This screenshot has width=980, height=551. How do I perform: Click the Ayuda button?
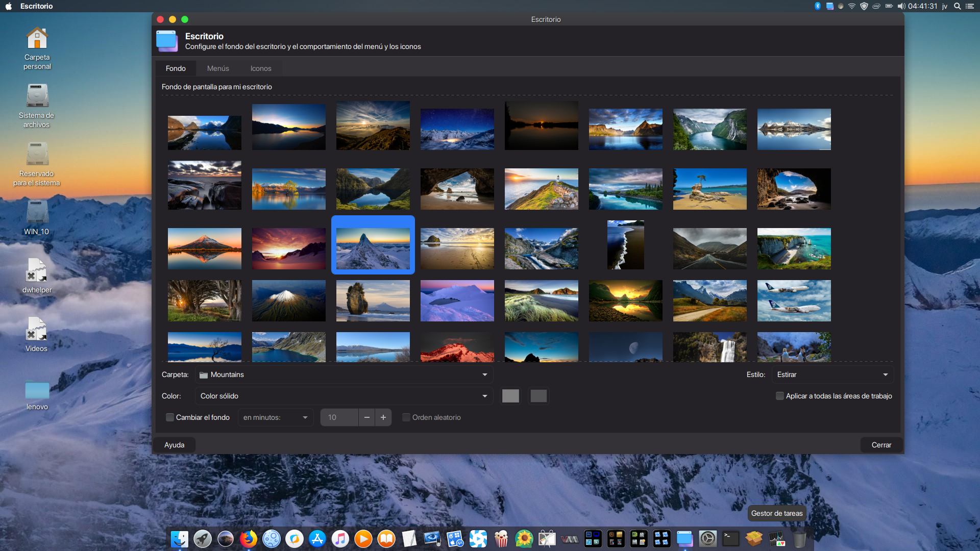click(174, 445)
